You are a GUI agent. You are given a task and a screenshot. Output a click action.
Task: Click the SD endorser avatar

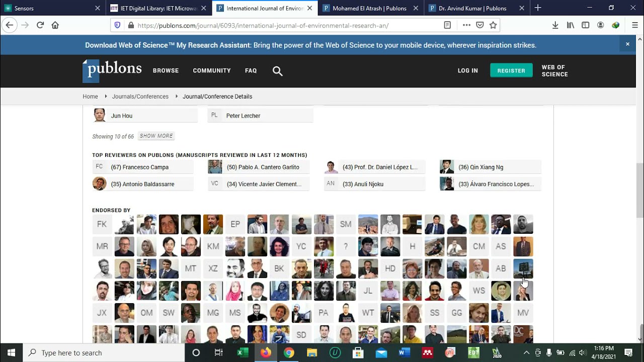301,334
